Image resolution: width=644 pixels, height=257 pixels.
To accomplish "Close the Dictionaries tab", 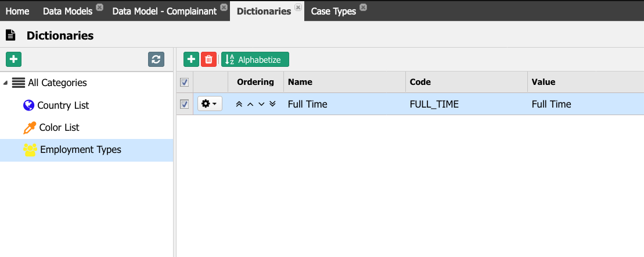I will click(x=298, y=8).
